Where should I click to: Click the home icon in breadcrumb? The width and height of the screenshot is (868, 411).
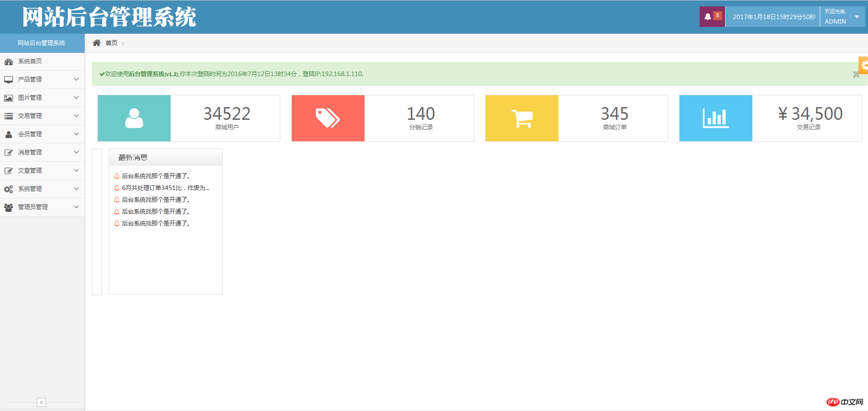pos(96,43)
